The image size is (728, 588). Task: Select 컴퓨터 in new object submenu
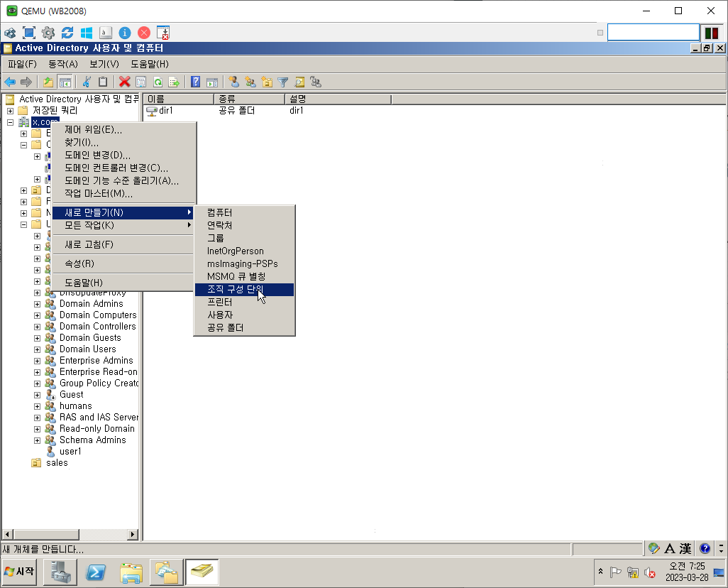(244, 212)
